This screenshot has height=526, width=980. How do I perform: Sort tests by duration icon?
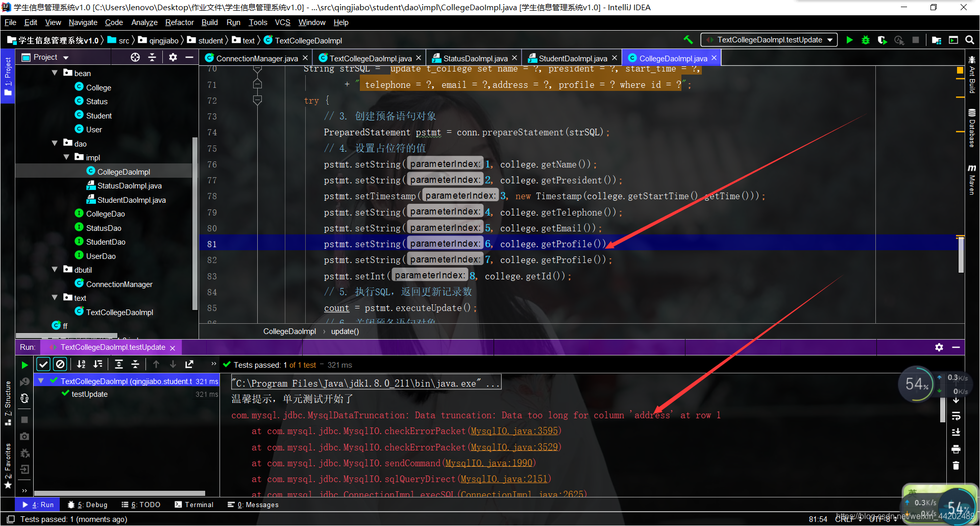[98, 364]
